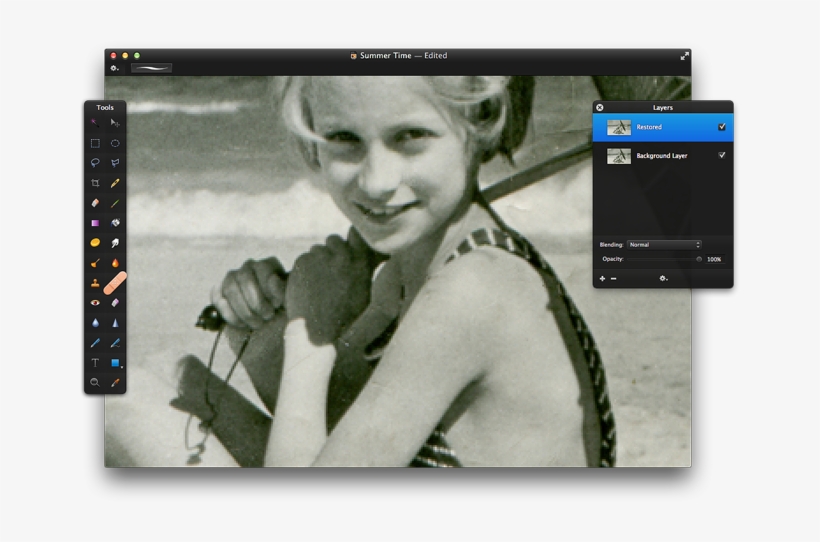Click the opacity percentage field
The image size is (820, 542).
tap(714, 259)
